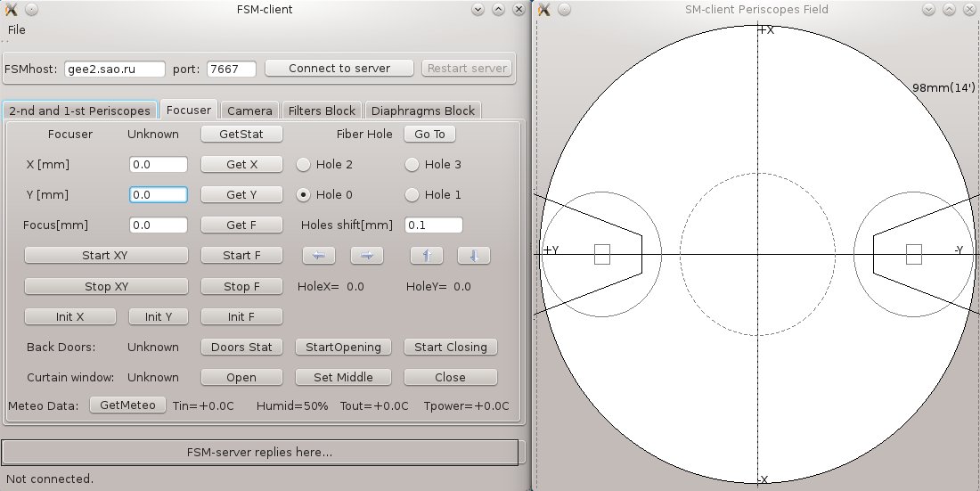Screen dimensions: 980x491
Task: Open the Filters Block tab
Action: (322, 110)
